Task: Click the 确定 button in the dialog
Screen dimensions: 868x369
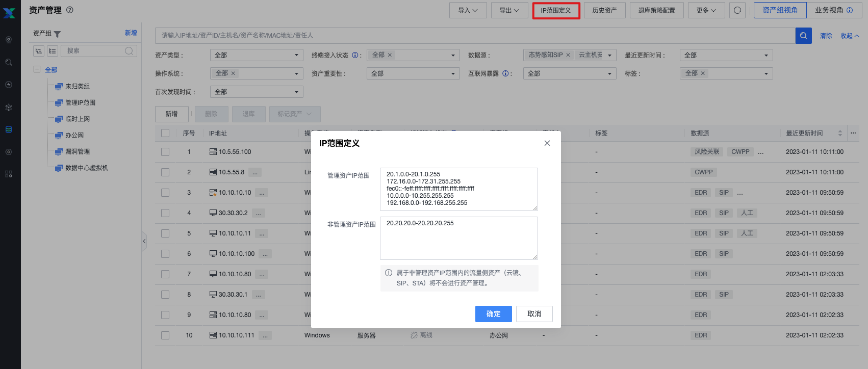Action: (494, 314)
